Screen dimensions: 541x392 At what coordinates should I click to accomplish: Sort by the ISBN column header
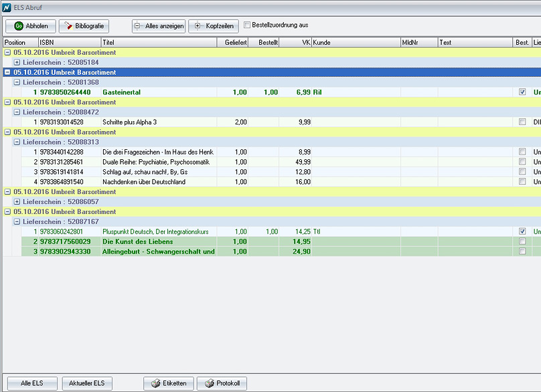point(68,43)
